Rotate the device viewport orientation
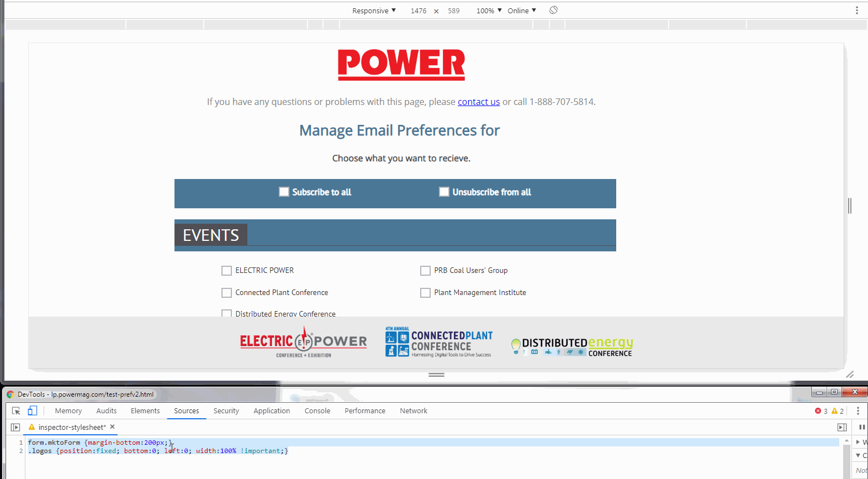 coord(553,10)
